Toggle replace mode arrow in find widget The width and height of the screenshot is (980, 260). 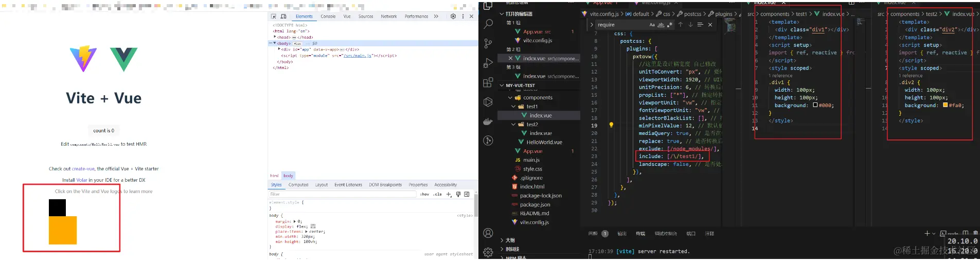pyautogui.click(x=592, y=25)
